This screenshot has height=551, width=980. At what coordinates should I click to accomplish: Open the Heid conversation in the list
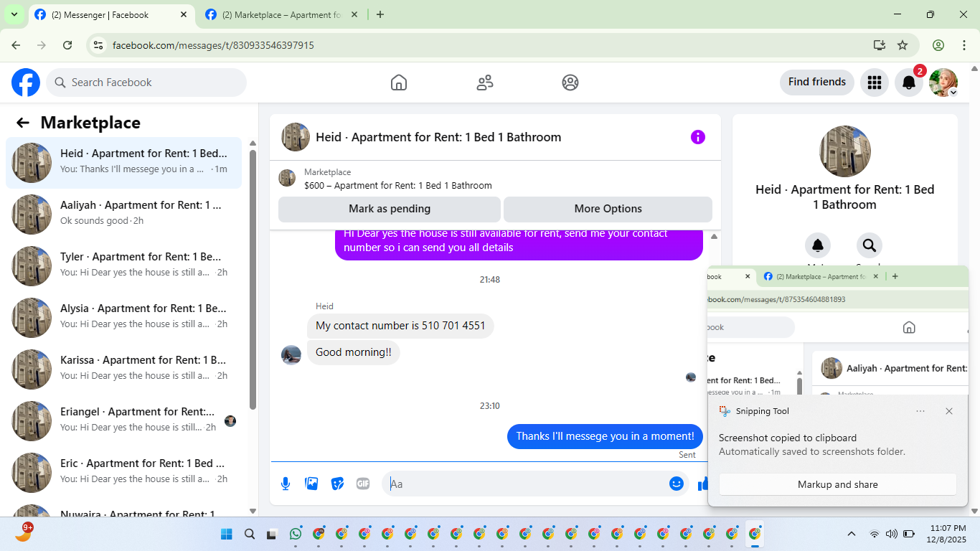point(124,162)
